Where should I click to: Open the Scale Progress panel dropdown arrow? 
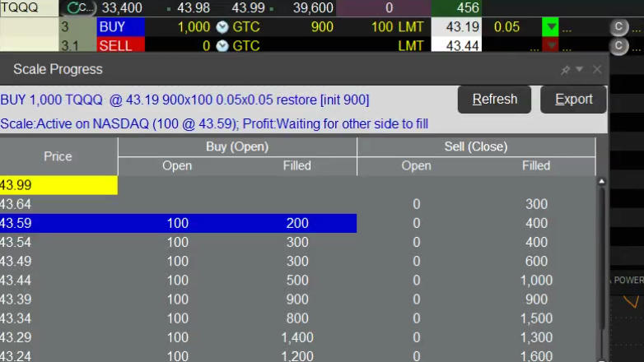(580, 70)
